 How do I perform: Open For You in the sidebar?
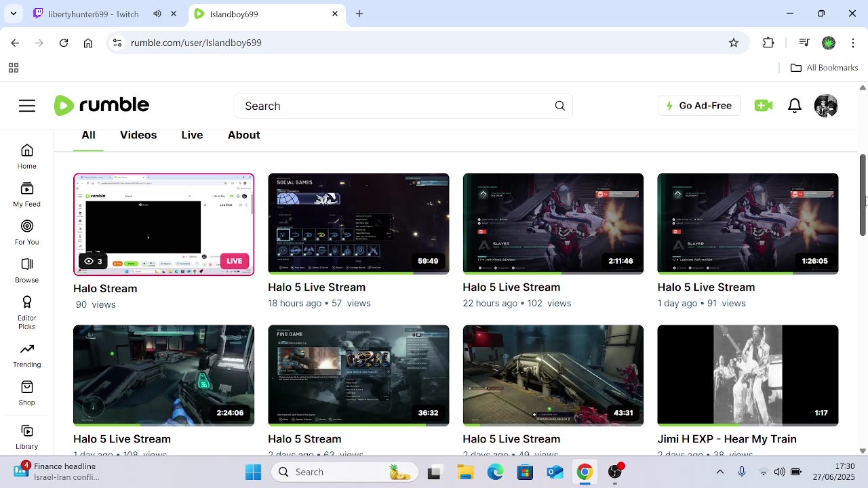(27, 232)
